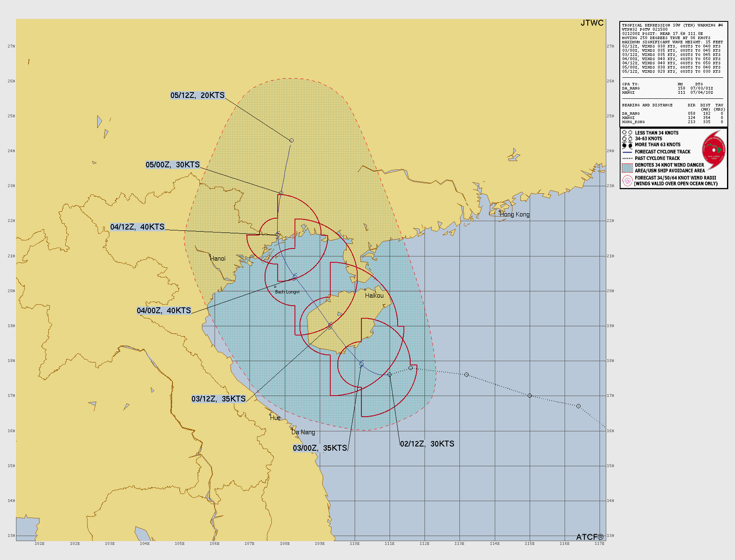Click the 'CPA TO:' table header
Viewport: 735px width, 560px height.
[631, 84]
